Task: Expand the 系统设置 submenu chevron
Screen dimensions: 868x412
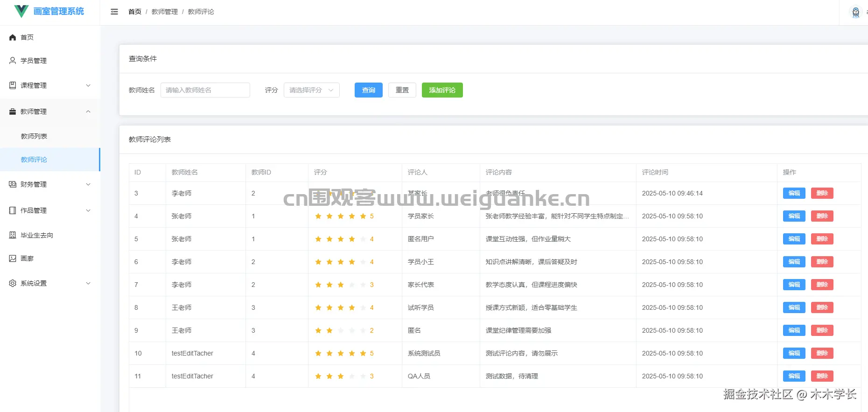Action: click(x=88, y=283)
